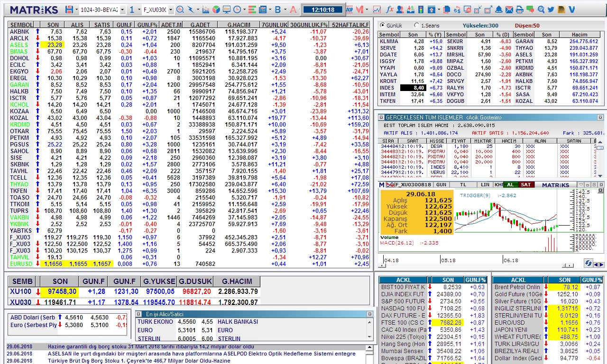The image size is (607, 364).
Task: Click the users (people) icon
Action: coord(400,9)
